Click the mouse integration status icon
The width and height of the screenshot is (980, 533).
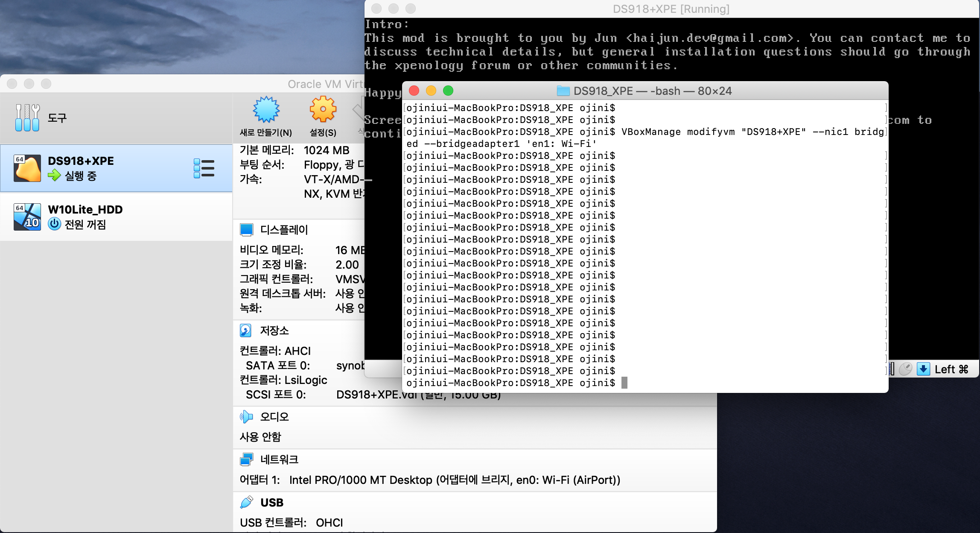pos(905,369)
